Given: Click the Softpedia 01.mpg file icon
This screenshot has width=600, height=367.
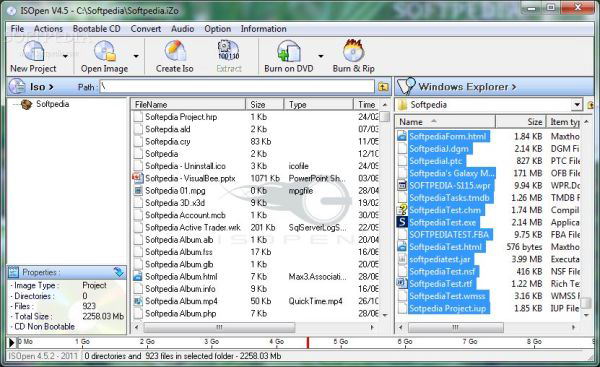Looking at the screenshot, I should 138,191.
